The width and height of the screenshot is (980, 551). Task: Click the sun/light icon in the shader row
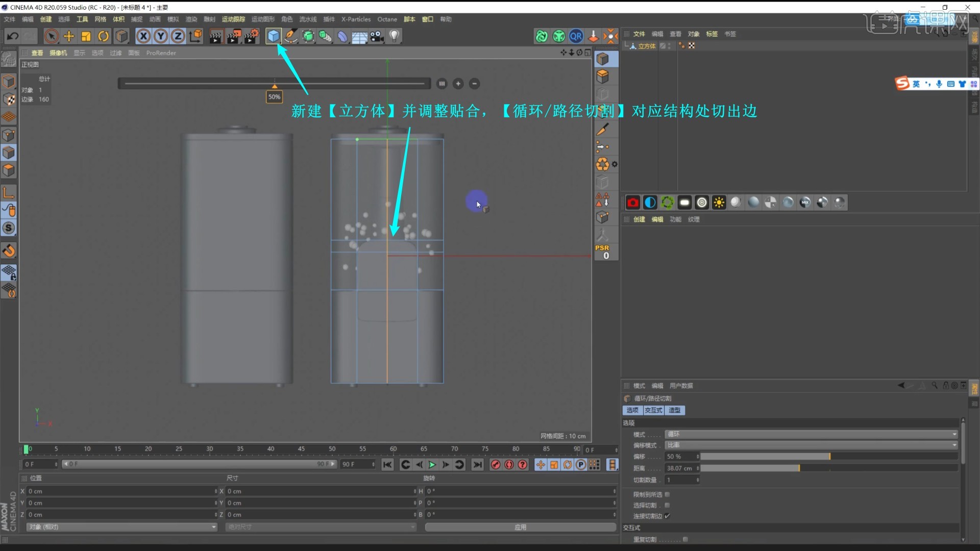[x=719, y=202]
